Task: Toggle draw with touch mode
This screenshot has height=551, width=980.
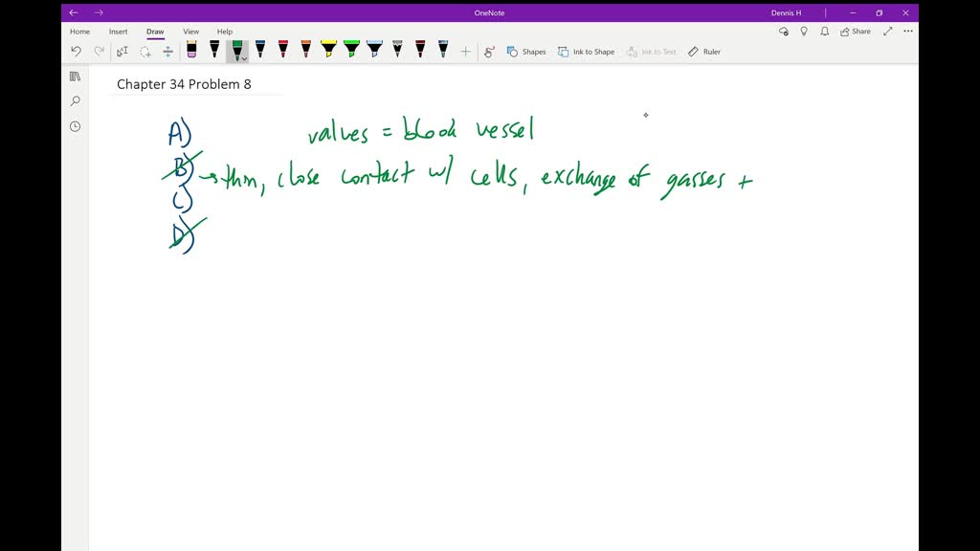Action: (489, 52)
